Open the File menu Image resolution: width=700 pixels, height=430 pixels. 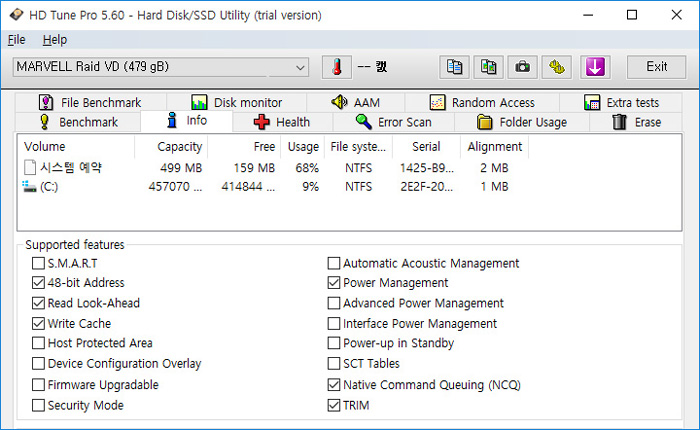(x=17, y=40)
